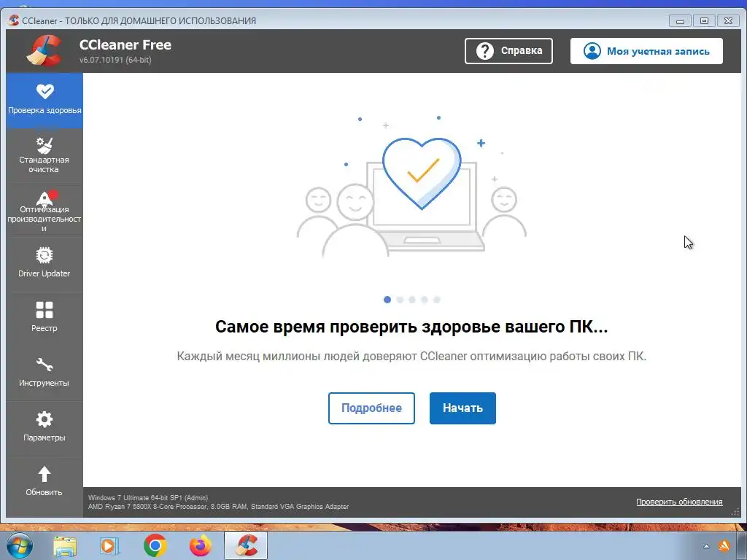747x560 pixels.
Task: Click the CCleaner title bar icon
Action: (x=13, y=20)
